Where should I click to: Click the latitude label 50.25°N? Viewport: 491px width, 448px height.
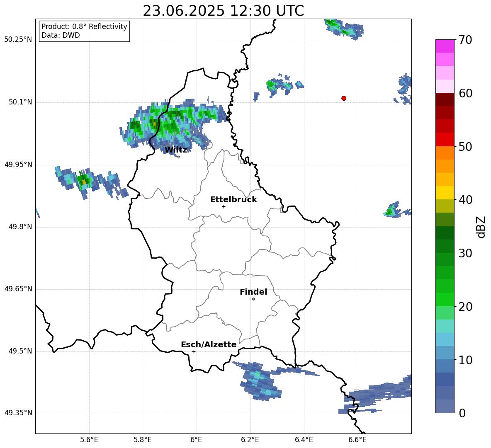18,40
